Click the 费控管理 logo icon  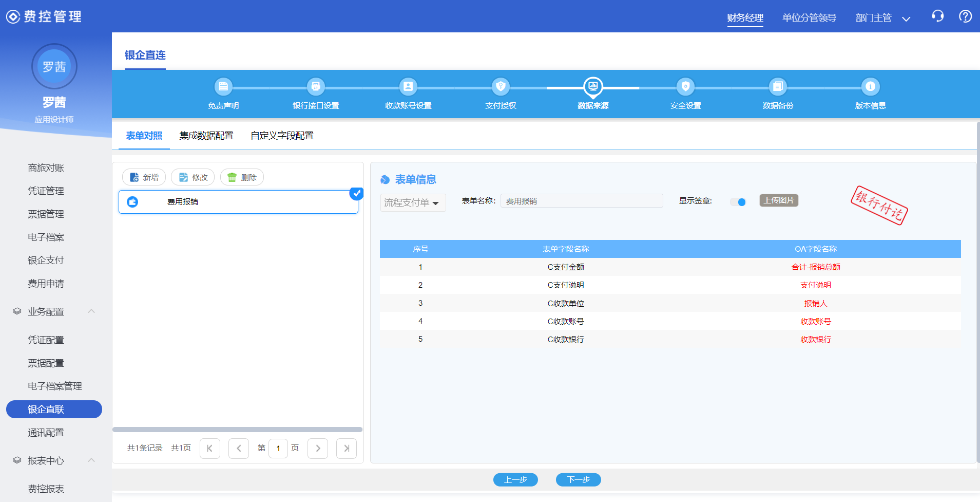tap(13, 16)
